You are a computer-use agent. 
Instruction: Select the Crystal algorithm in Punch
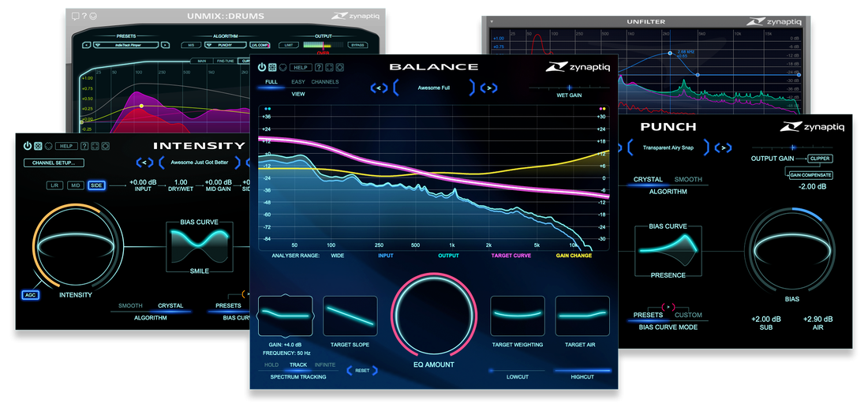pos(648,180)
